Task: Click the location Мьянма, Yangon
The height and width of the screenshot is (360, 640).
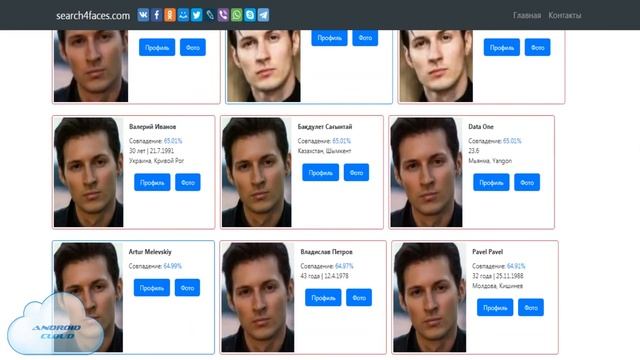Action: (x=490, y=161)
